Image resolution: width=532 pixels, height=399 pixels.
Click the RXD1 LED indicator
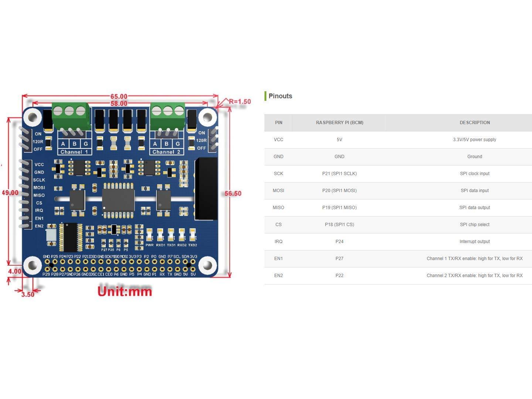(161, 235)
